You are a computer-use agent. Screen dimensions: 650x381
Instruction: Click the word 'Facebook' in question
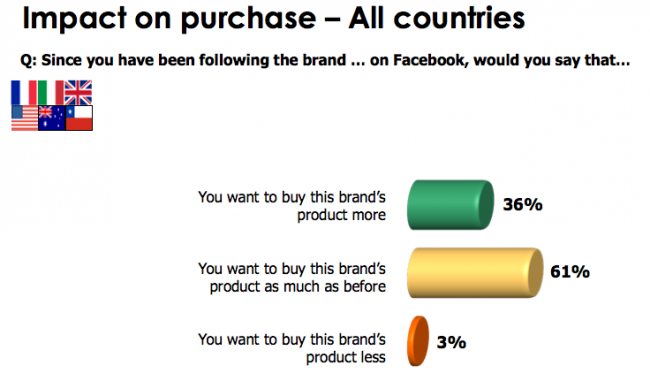429,61
